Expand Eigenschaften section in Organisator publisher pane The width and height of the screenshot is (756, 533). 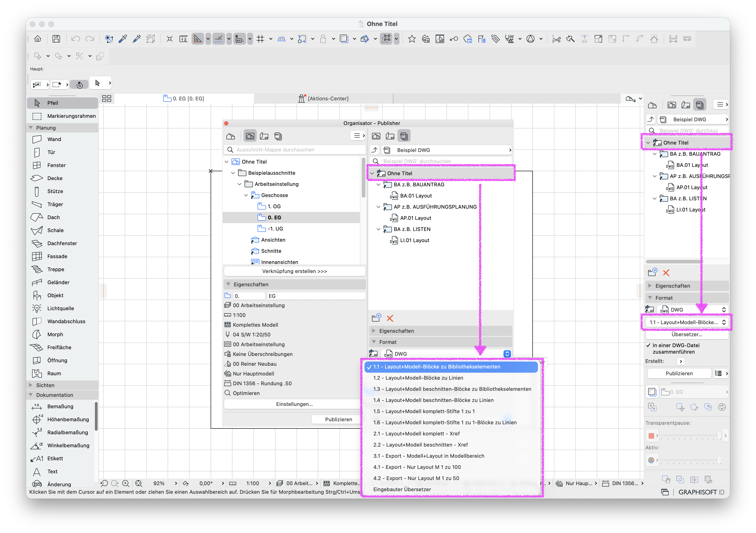374,331
